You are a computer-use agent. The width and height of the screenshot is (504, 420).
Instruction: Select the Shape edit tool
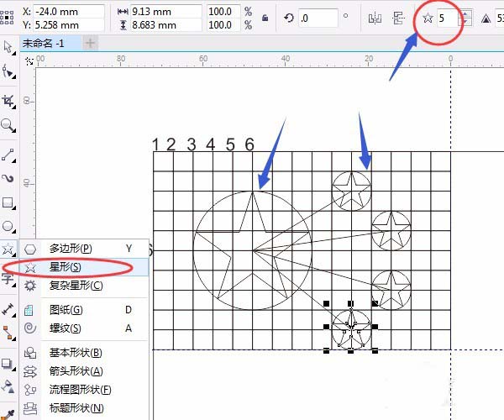8,71
